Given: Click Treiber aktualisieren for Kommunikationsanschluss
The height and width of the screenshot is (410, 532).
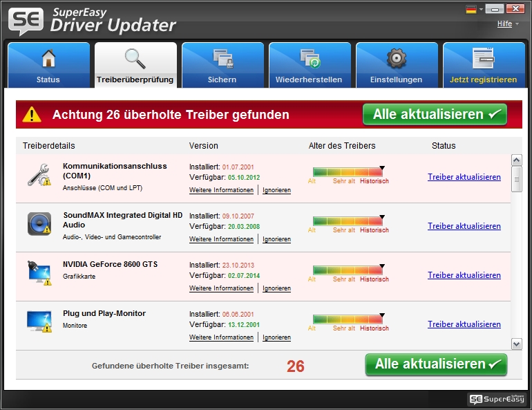Looking at the screenshot, I should coord(464,177).
